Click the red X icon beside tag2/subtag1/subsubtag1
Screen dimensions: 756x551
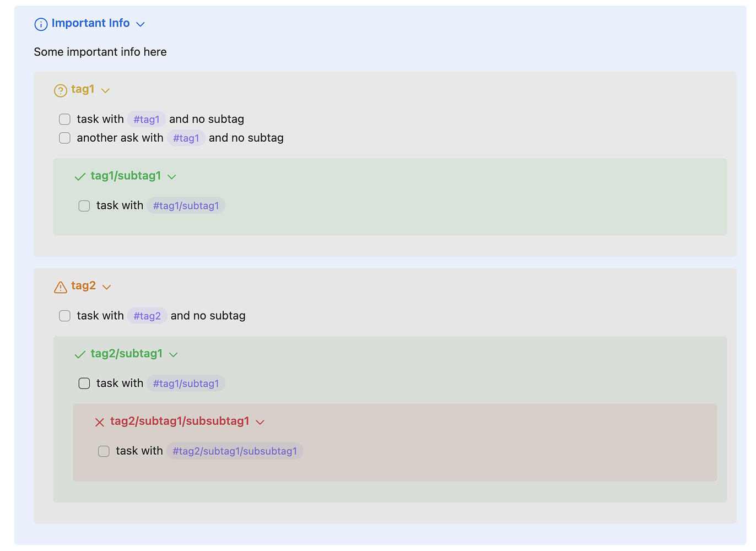pyautogui.click(x=99, y=422)
